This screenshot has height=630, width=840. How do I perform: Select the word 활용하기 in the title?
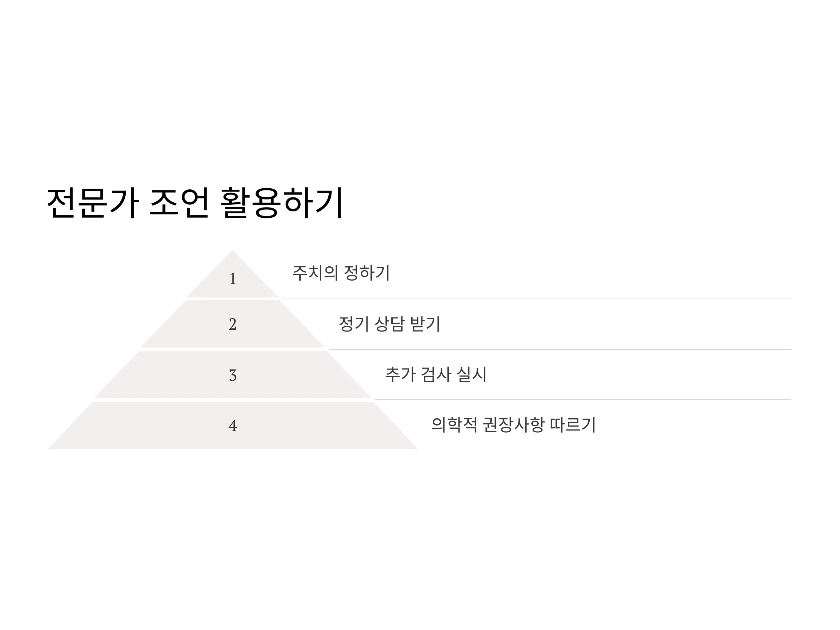click(282, 203)
